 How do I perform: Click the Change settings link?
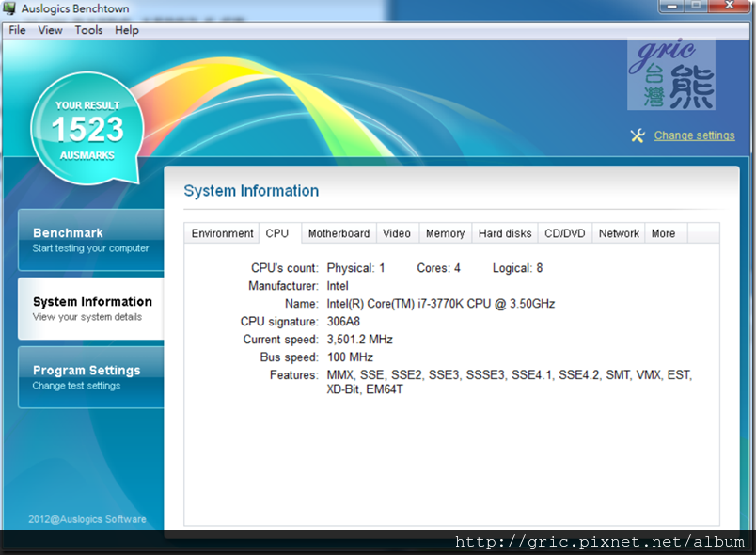[694, 135]
